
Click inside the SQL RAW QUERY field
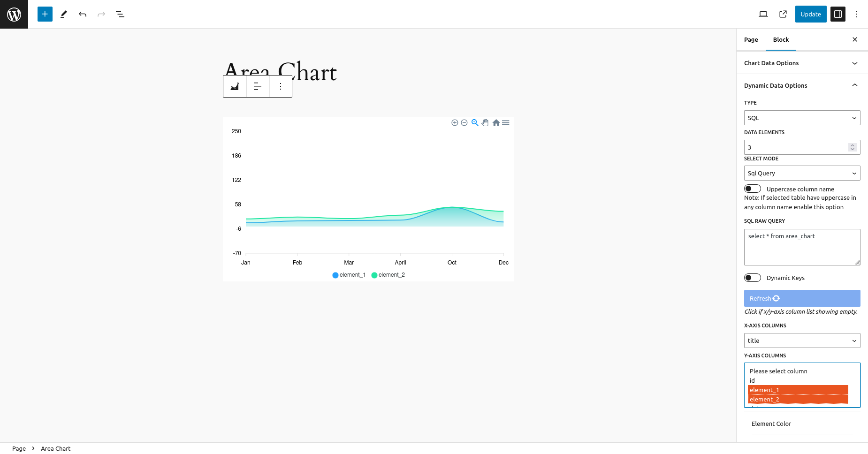[802, 247]
